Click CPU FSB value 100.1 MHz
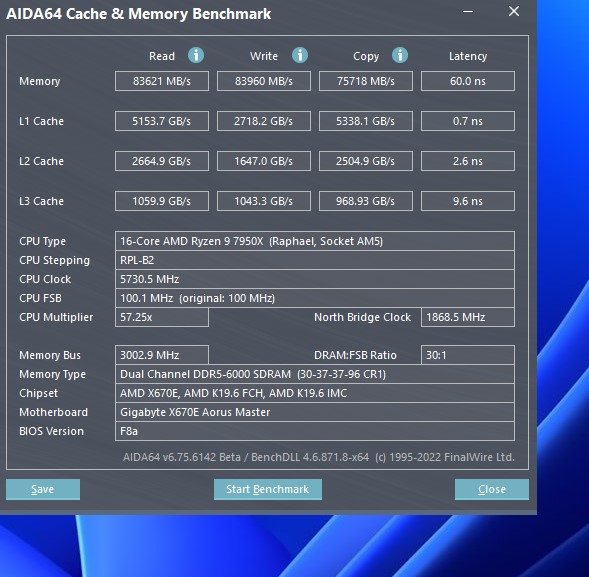 [315, 298]
